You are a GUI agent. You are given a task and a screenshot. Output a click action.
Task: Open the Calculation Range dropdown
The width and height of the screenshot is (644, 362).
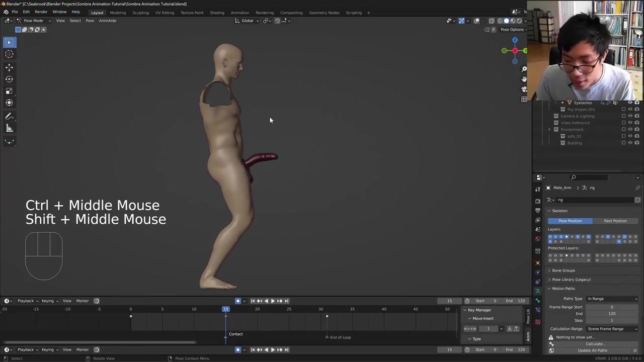point(612,329)
